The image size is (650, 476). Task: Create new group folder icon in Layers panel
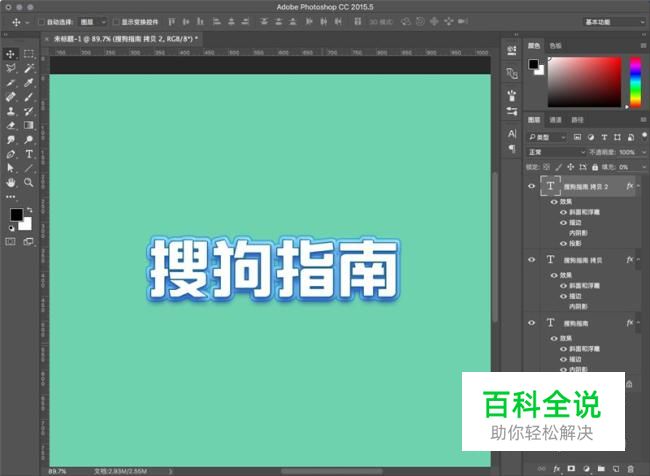[x=601, y=469]
